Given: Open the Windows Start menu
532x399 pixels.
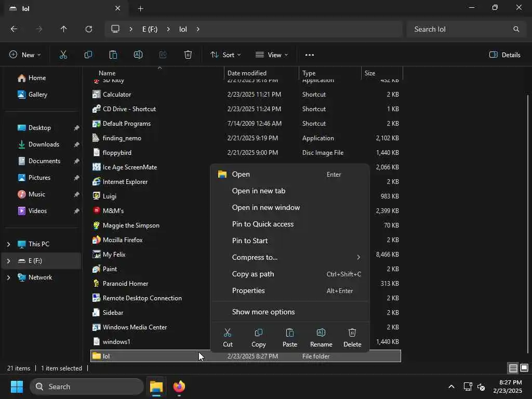Looking at the screenshot, I should point(17,387).
